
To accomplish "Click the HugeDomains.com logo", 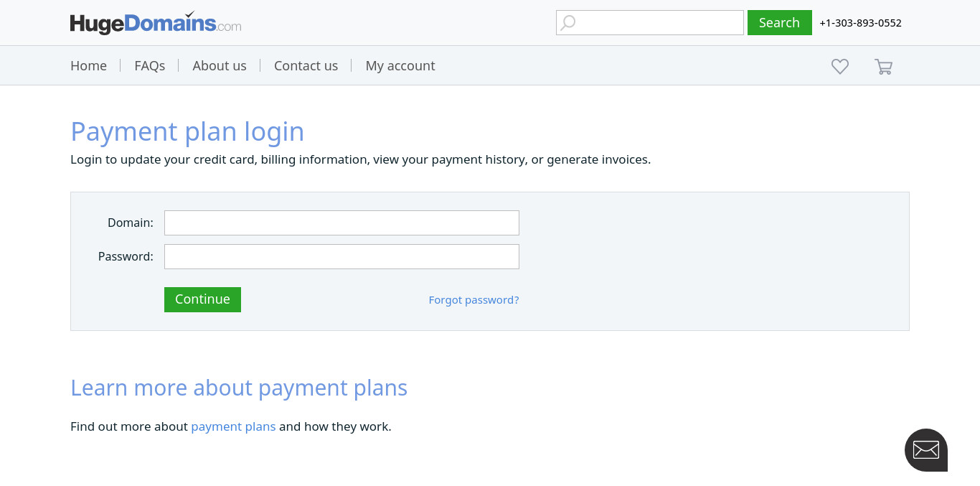I will click(x=156, y=23).
